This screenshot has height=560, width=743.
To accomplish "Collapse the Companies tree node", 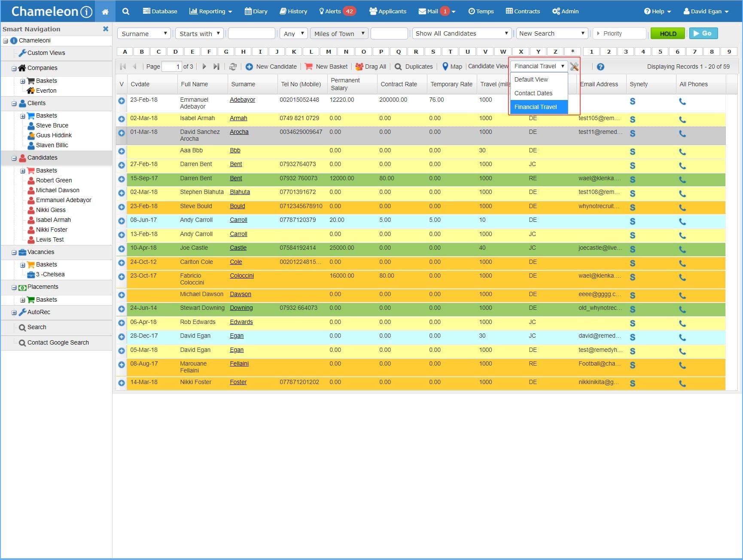I will point(14,68).
